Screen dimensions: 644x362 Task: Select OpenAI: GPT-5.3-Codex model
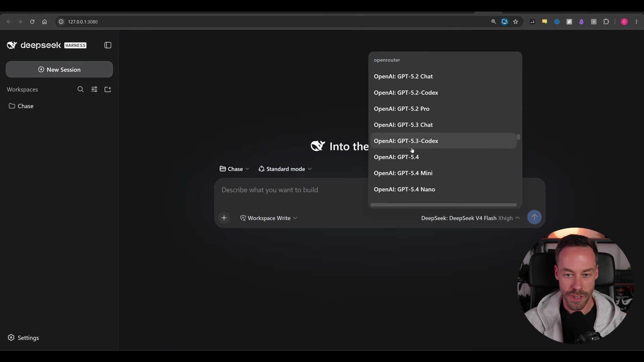[x=443, y=141]
